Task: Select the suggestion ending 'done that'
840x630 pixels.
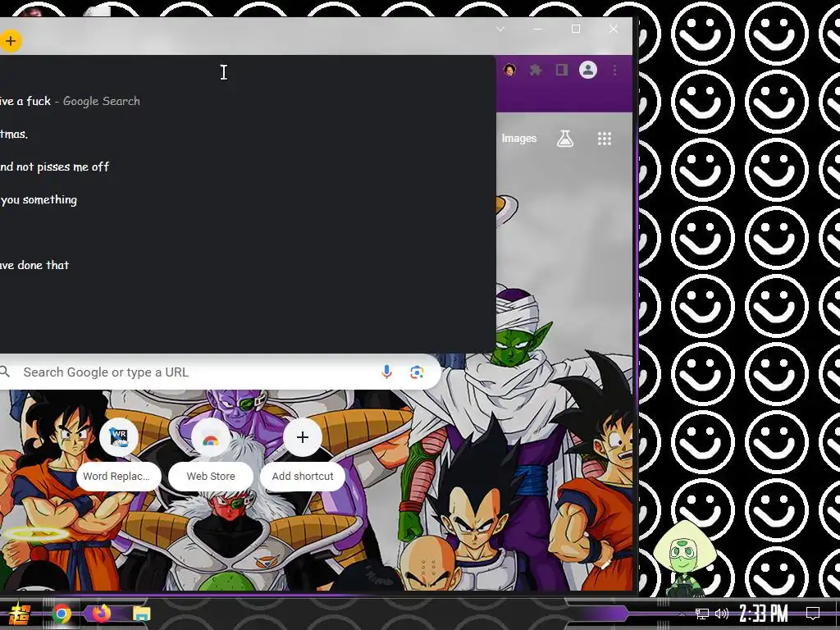Action: 248,265
